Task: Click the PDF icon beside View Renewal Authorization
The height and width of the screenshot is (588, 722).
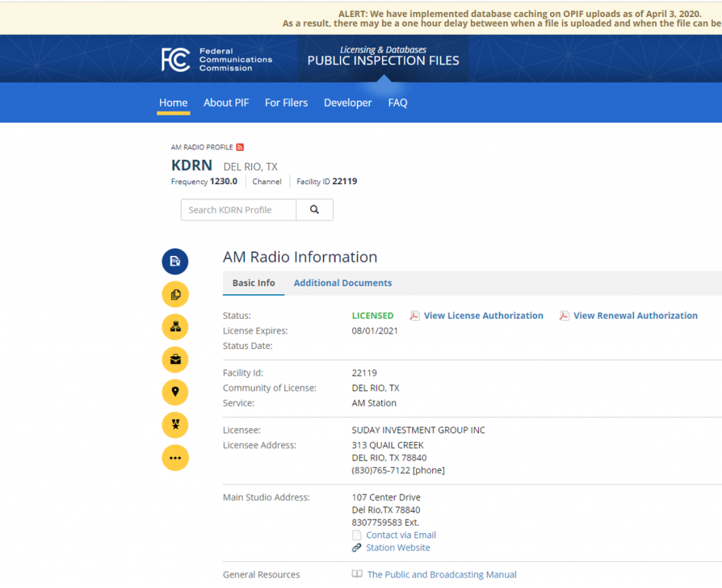Action: point(564,315)
